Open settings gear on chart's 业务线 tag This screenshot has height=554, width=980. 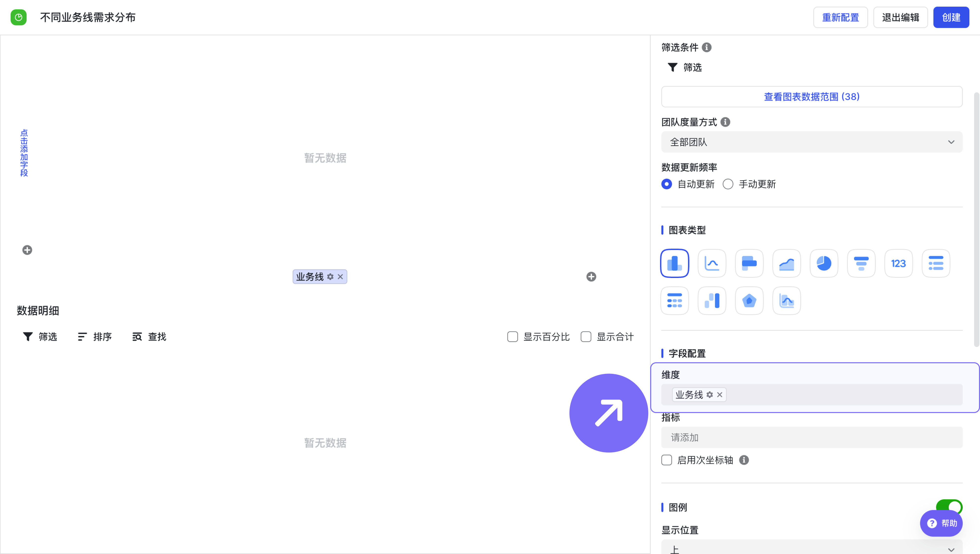click(x=330, y=277)
